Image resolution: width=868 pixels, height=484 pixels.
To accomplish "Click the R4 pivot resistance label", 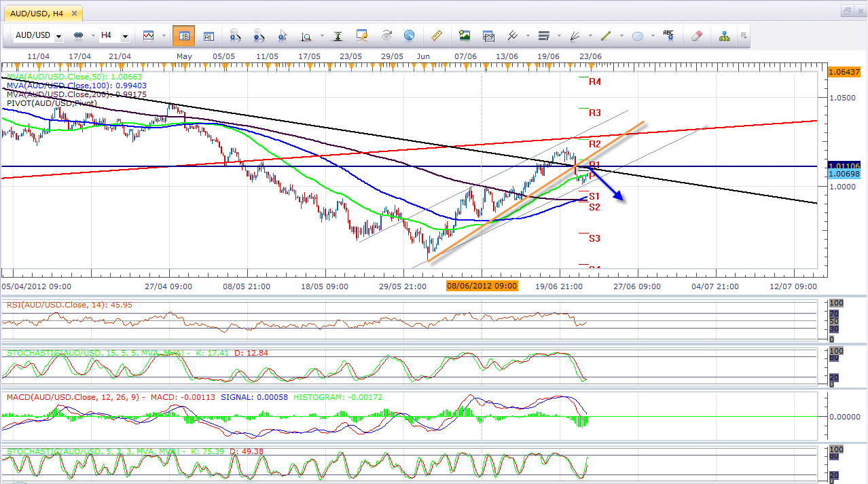I will (595, 81).
